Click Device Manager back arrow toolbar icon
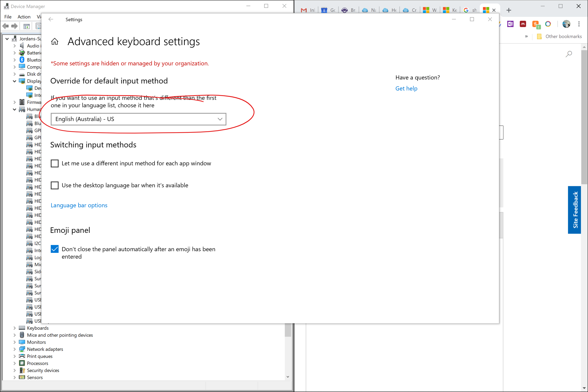The image size is (588, 392). [5, 26]
